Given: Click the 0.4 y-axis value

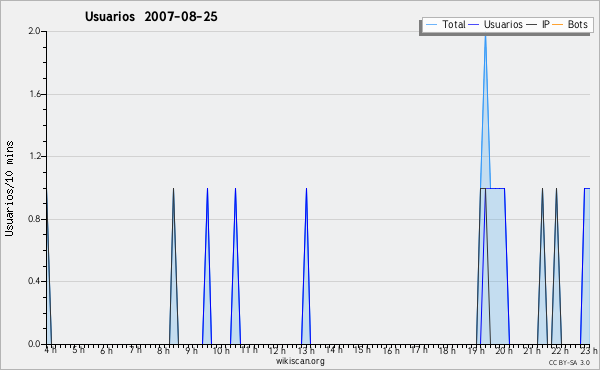Looking at the screenshot, I should tap(34, 281).
